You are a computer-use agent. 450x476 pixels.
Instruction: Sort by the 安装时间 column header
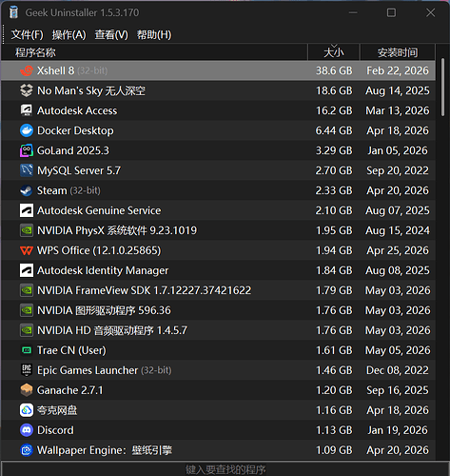[398, 52]
